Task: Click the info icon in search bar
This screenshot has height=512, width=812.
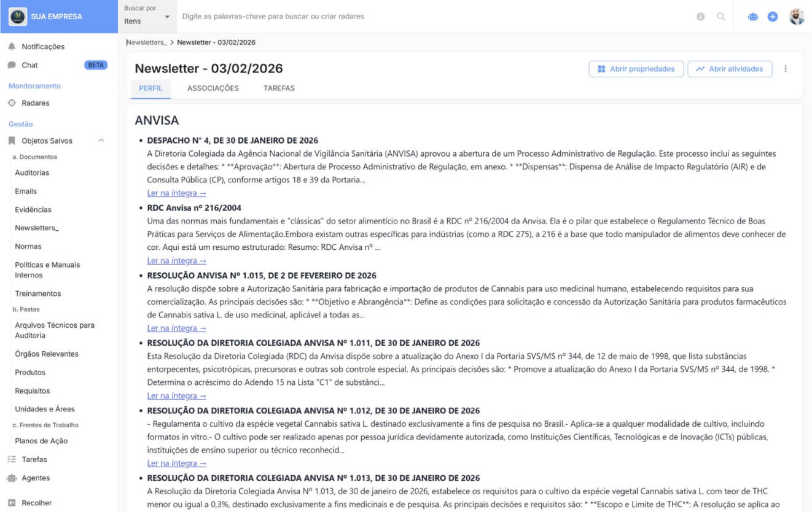Action: point(701,17)
